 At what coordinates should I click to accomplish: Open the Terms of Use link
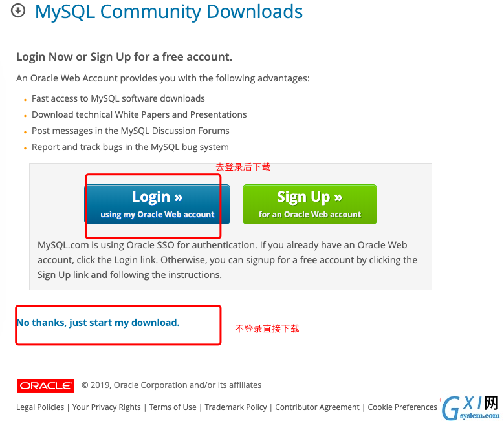[173, 407]
